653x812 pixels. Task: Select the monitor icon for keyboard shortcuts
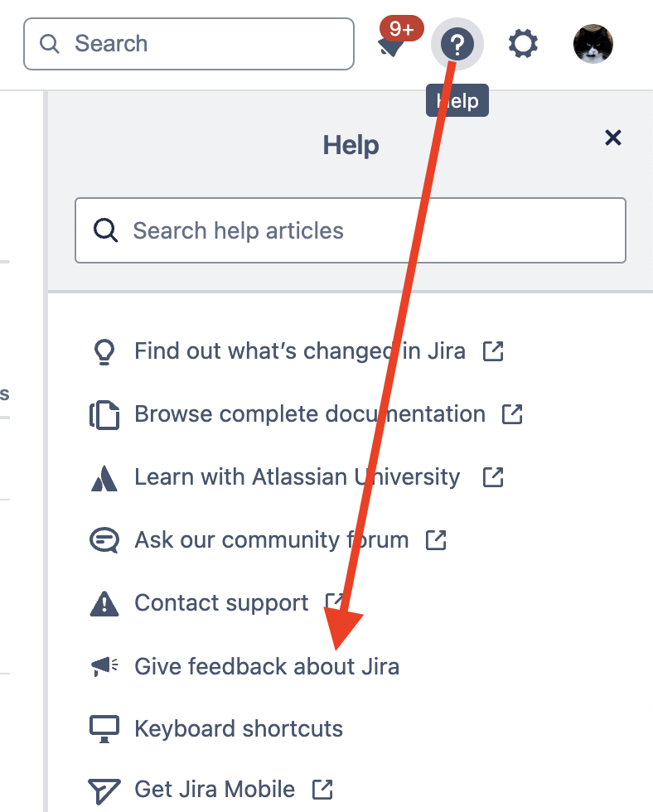104,728
